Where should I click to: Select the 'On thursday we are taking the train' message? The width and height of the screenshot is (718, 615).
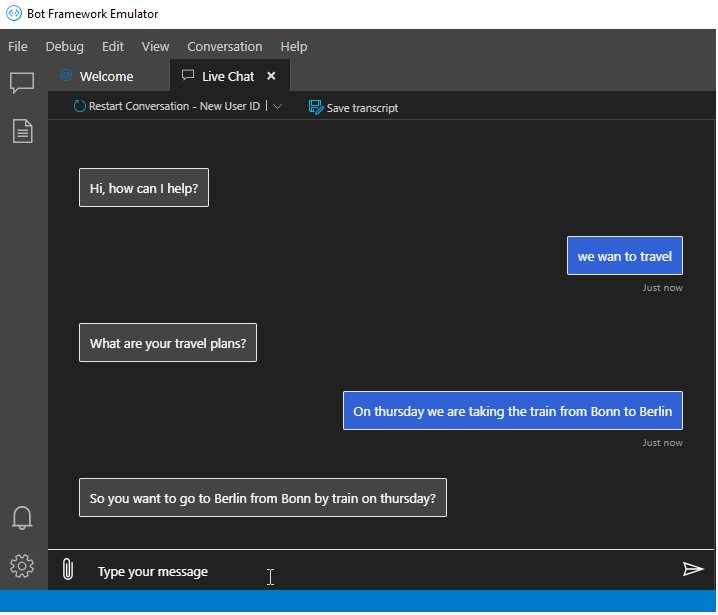[x=513, y=410]
